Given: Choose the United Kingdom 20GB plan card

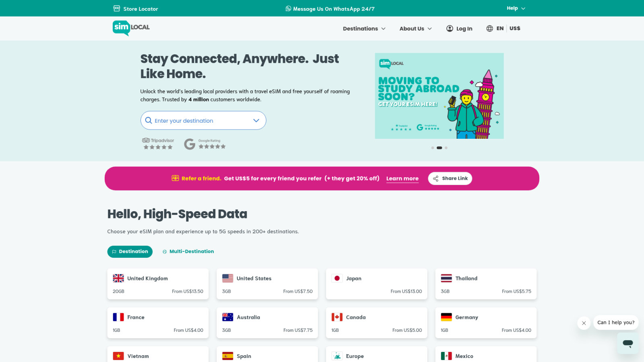Looking at the screenshot, I should [158, 284].
